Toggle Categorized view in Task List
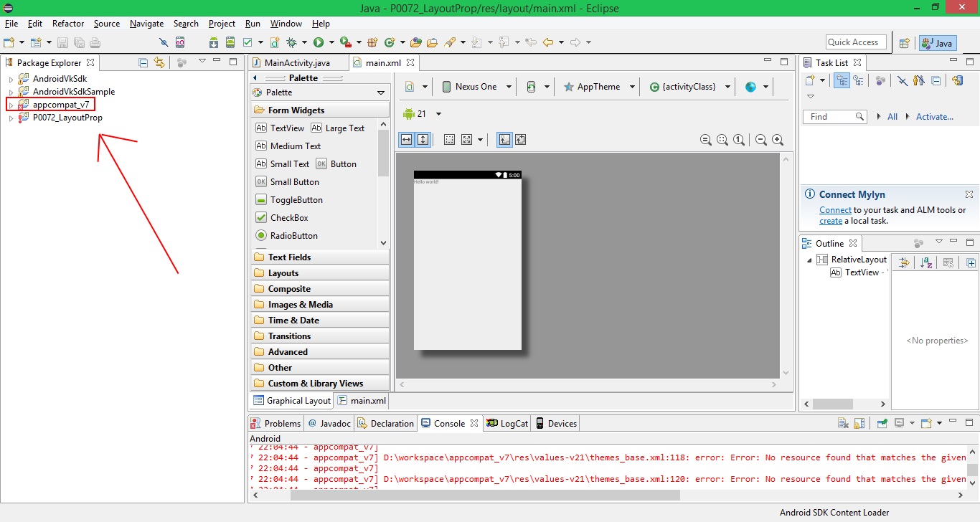Viewport: 980px width, 522px height. tap(842, 81)
